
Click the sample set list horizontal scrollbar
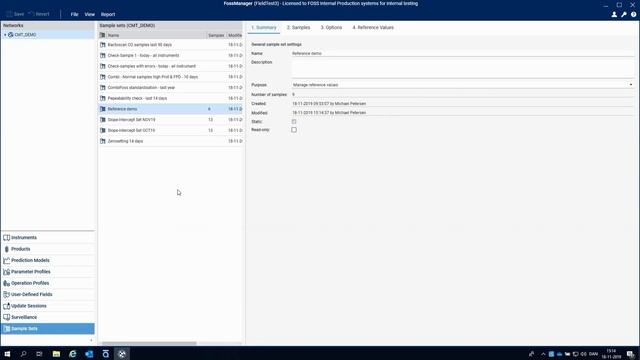[x=149, y=344]
